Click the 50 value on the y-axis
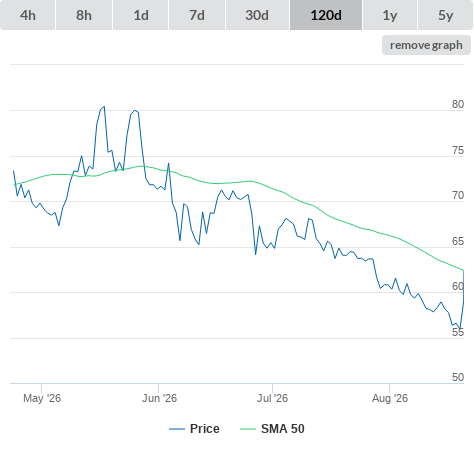 click(x=458, y=377)
